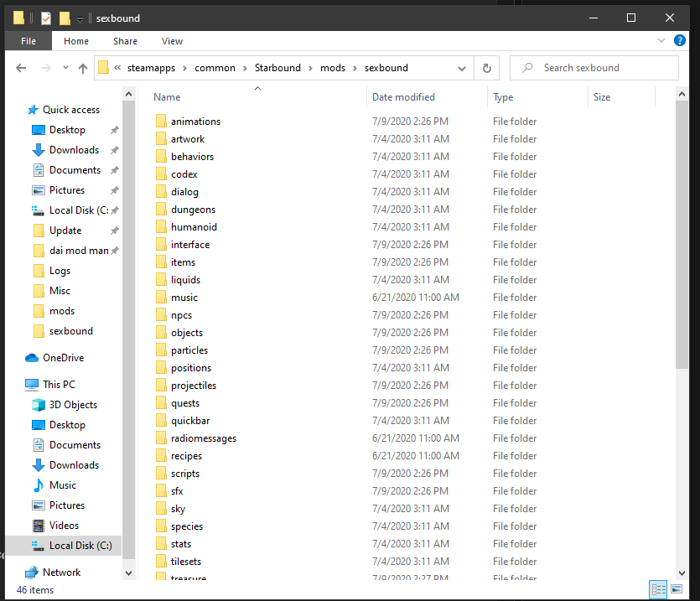Open dai mod man pinned folder
The height and width of the screenshot is (601, 700).
pyautogui.click(x=79, y=251)
